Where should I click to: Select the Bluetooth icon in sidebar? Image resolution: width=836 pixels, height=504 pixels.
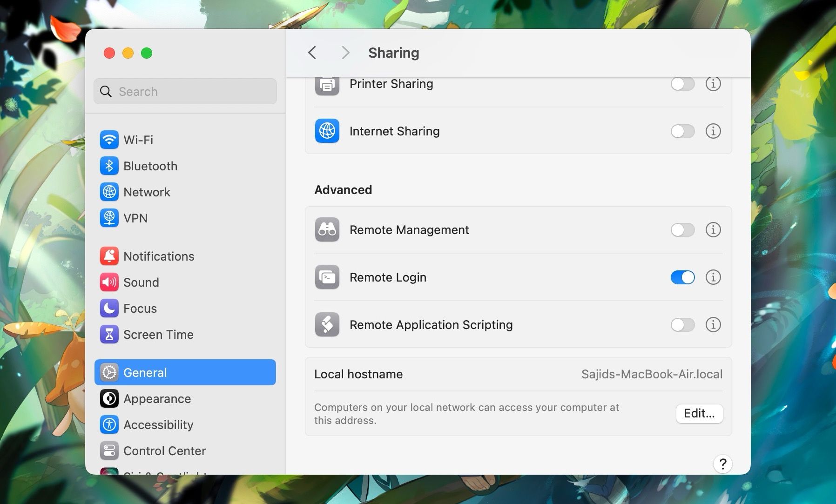tap(109, 166)
